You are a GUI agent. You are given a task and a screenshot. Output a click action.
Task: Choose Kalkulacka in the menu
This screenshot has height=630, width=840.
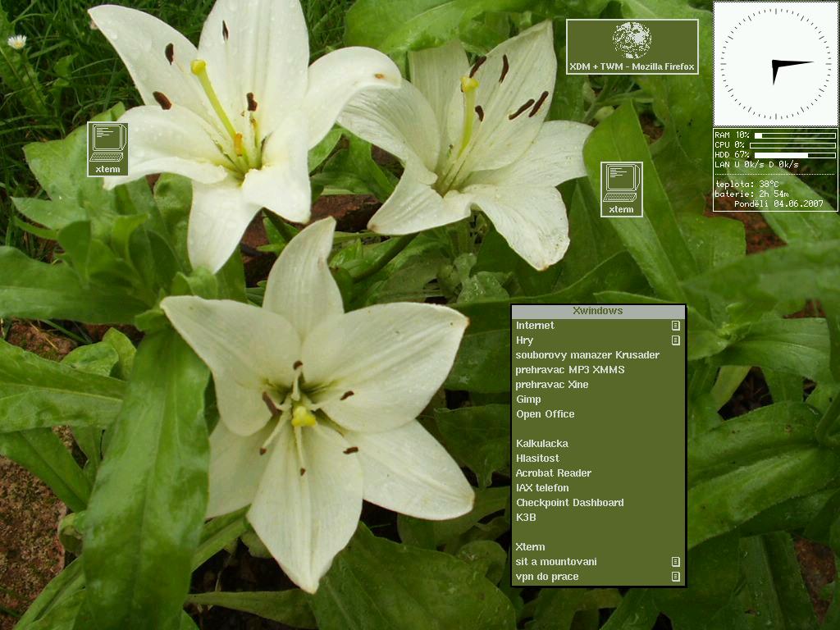point(541,444)
